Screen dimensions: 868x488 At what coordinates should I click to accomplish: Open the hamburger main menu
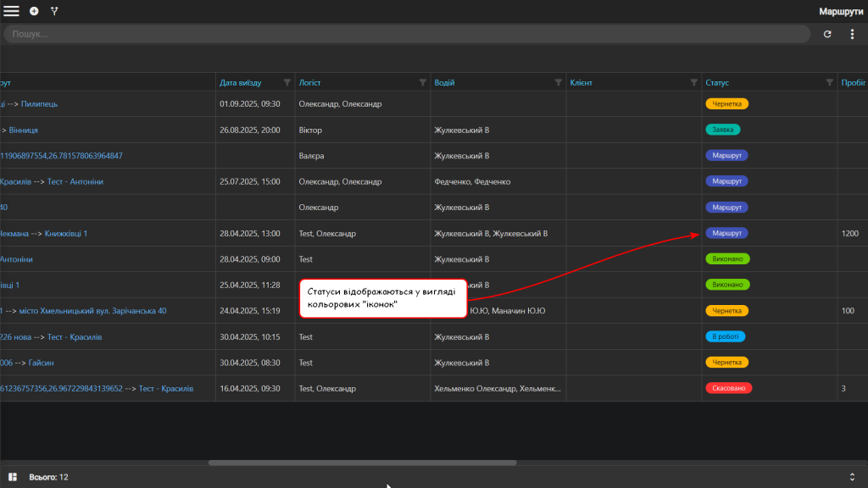coord(11,11)
